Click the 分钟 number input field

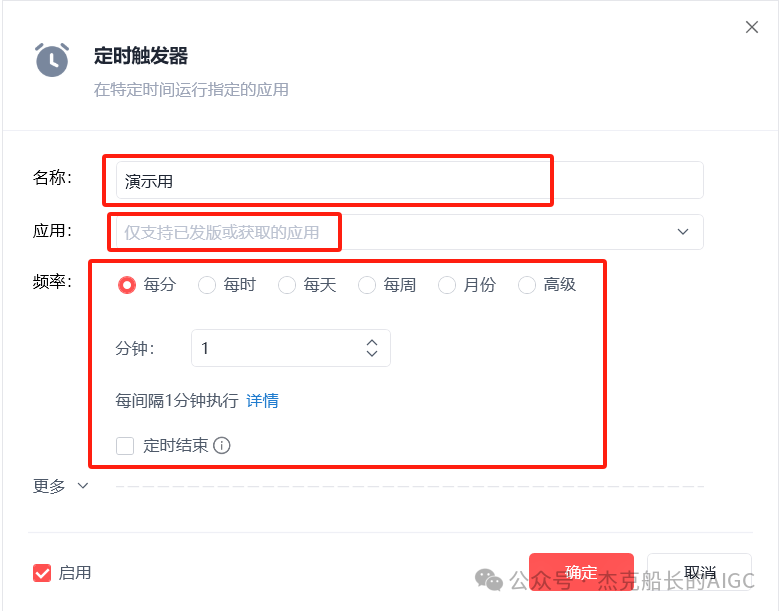291,348
